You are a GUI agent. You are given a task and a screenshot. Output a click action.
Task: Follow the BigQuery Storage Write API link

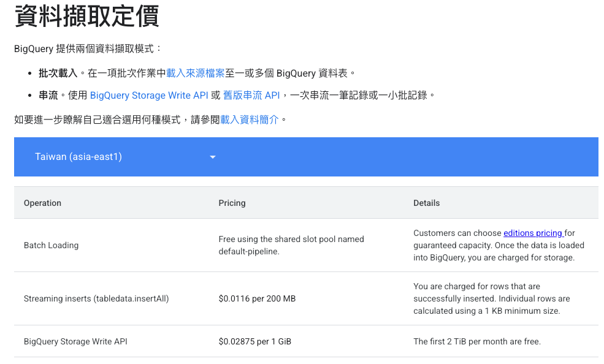tap(148, 96)
